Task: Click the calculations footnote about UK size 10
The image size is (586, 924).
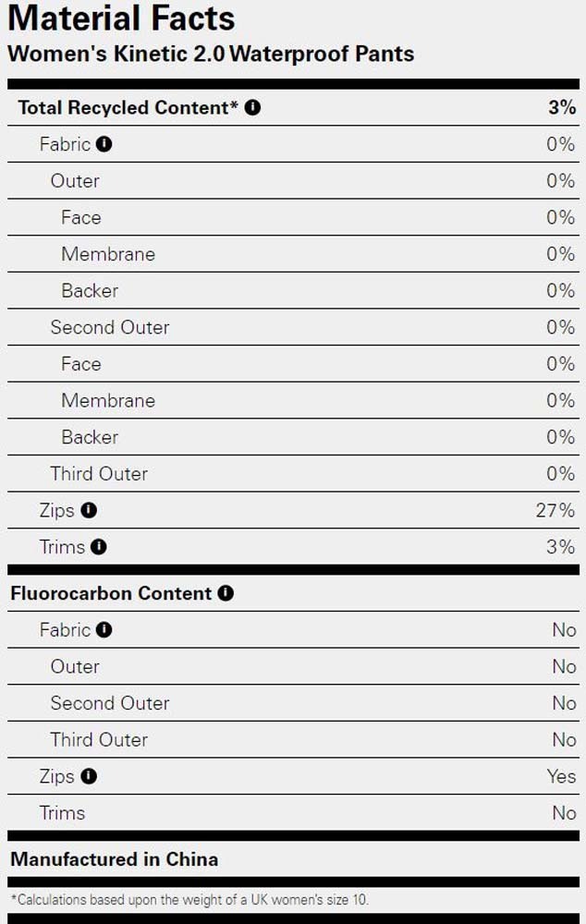Action: 189,900
